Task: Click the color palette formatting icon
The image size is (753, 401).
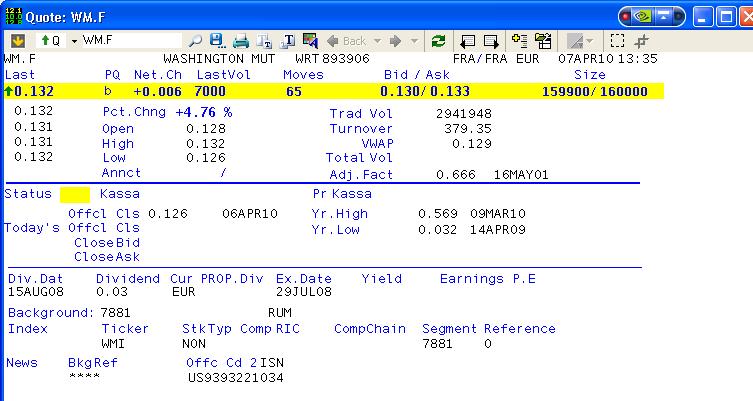Action: [310, 41]
